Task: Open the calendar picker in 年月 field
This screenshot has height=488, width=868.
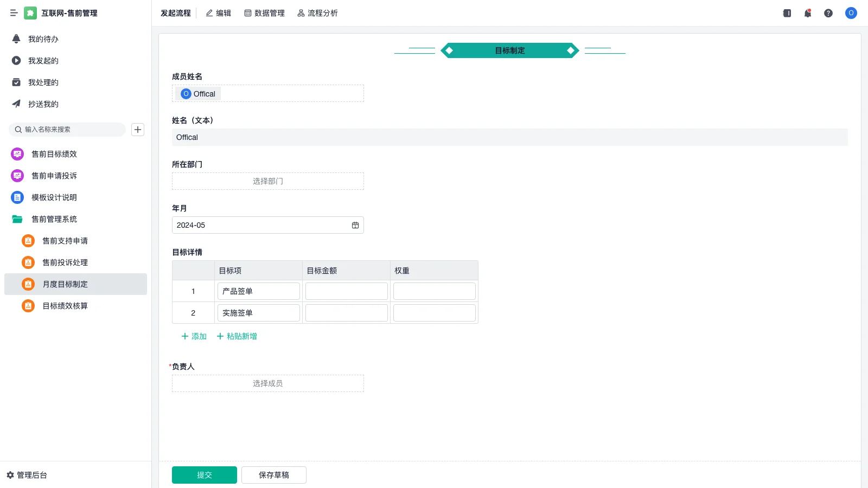Action: pyautogui.click(x=355, y=224)
